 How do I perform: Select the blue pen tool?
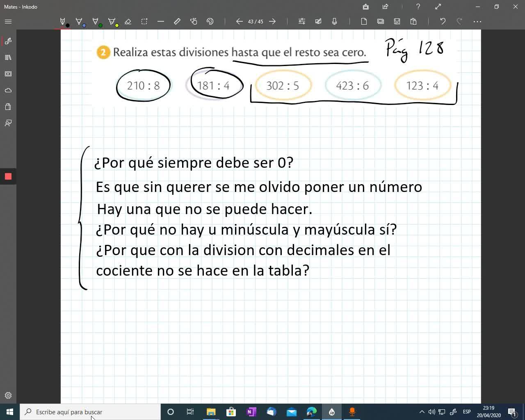coord(79,21)
